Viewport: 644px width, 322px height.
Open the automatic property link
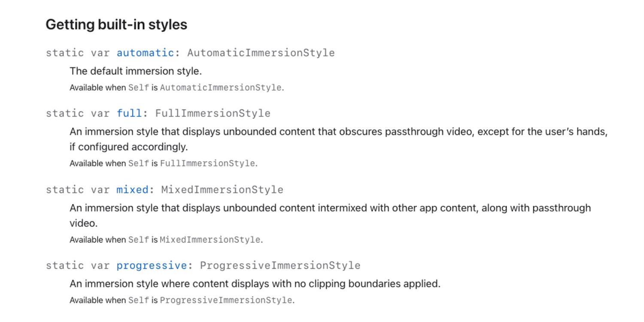145,53
